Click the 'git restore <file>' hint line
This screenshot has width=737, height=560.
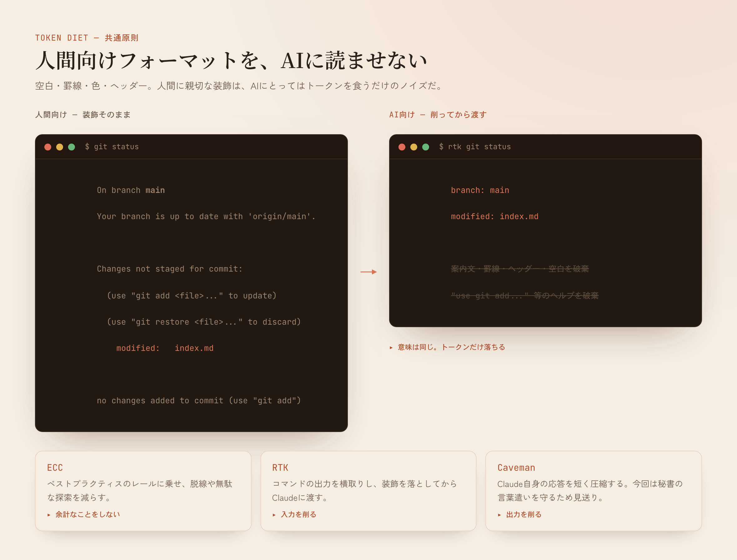pyautogui.click(x=204, y=322)
